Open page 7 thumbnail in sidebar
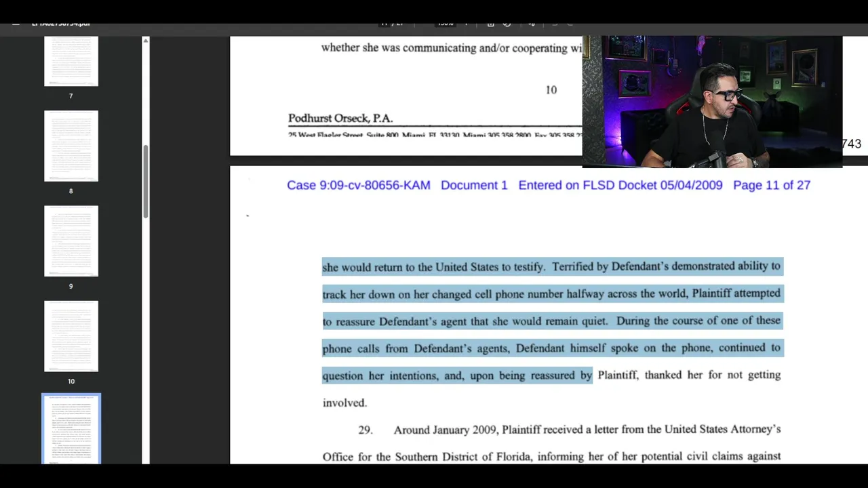The height and width of the screenshot is (488, 868). [71, 61]
